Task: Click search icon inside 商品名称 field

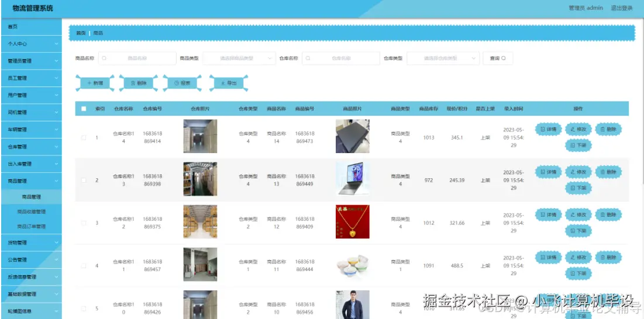Action: tap(104, 58)
